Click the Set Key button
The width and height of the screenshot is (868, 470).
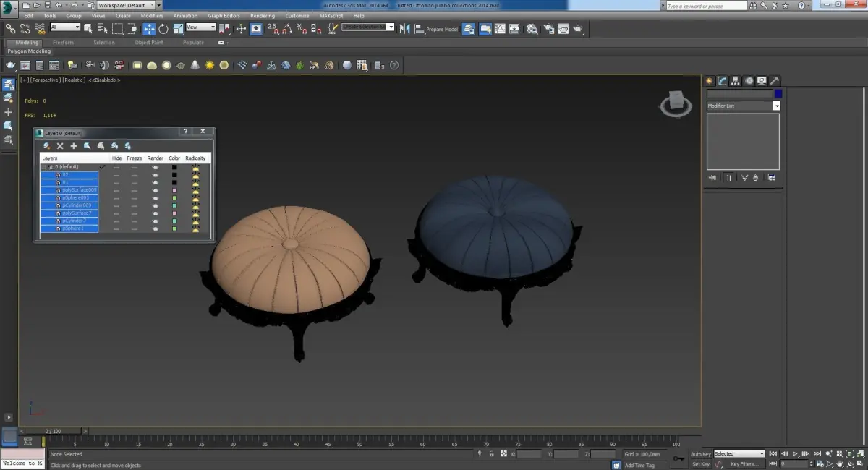700,464
